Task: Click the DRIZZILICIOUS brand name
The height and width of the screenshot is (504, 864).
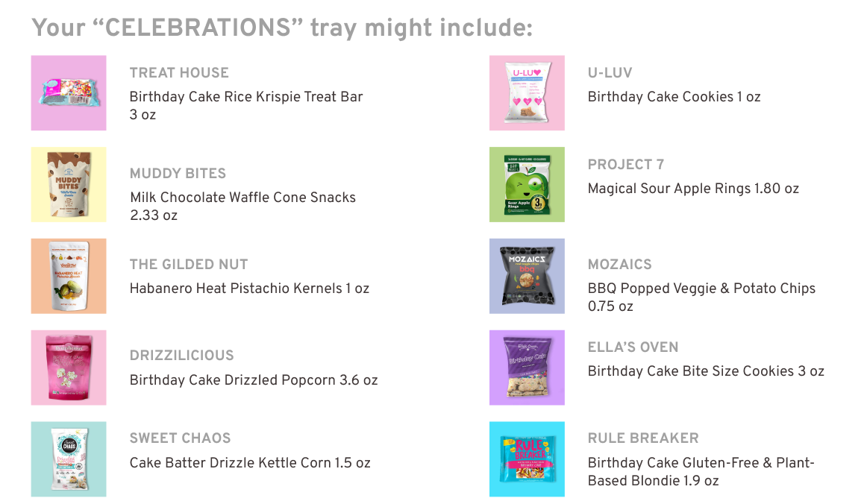Action: (x=182, y=356)
